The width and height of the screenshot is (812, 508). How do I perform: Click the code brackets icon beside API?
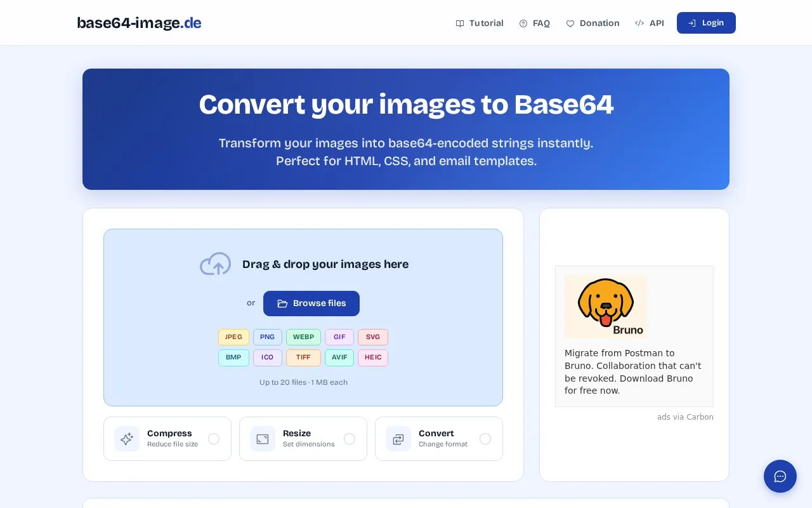click(639, 23)
